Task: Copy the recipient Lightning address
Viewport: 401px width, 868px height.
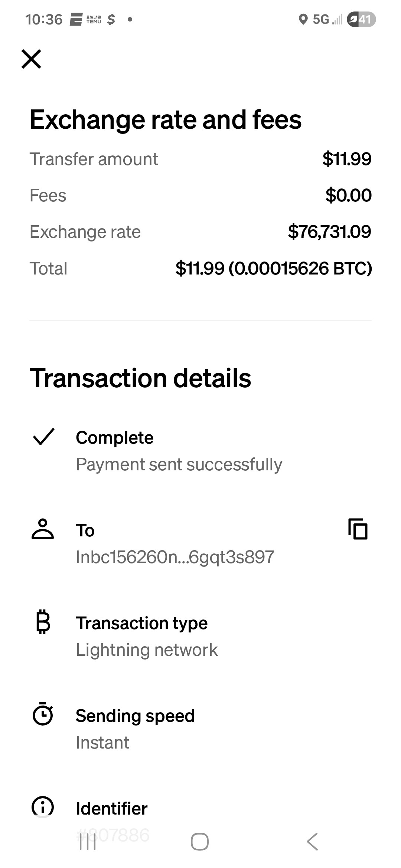Action: click(358, 529)
